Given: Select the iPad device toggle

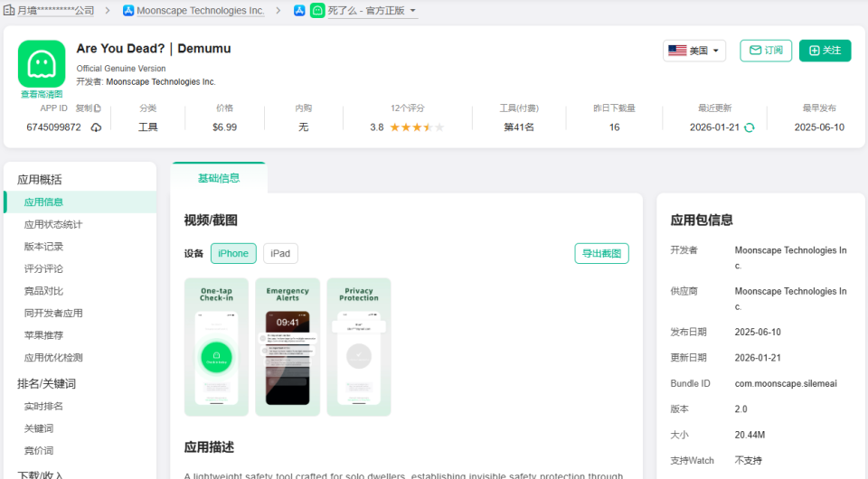Looking at the screenshot, I should point(280,253).
